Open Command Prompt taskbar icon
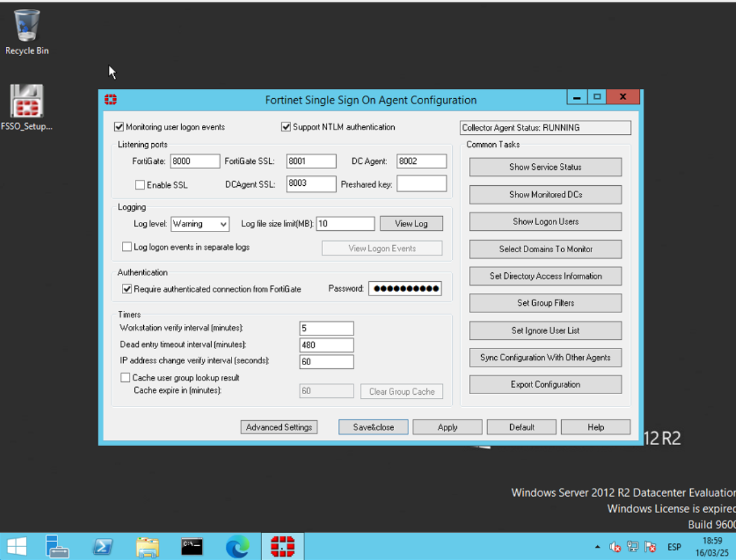This screenshot has width=736, height=560. tap(192, 546)
